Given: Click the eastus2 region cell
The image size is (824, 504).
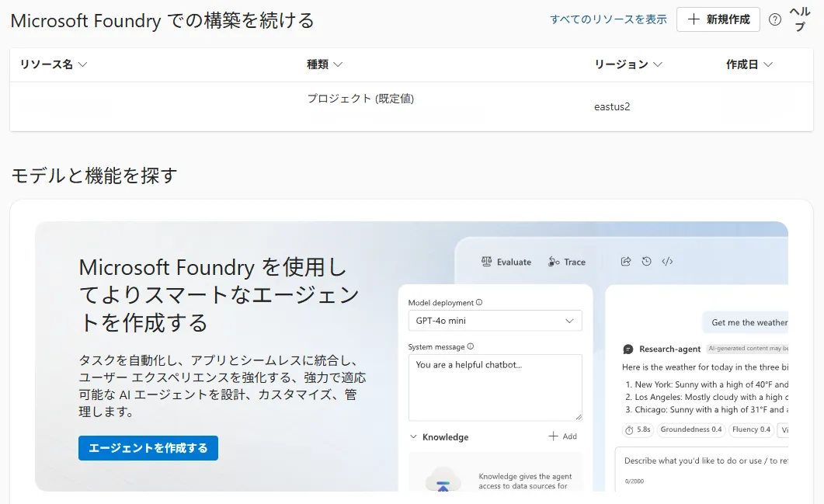Looking at the screenshot, I should 612,106.
